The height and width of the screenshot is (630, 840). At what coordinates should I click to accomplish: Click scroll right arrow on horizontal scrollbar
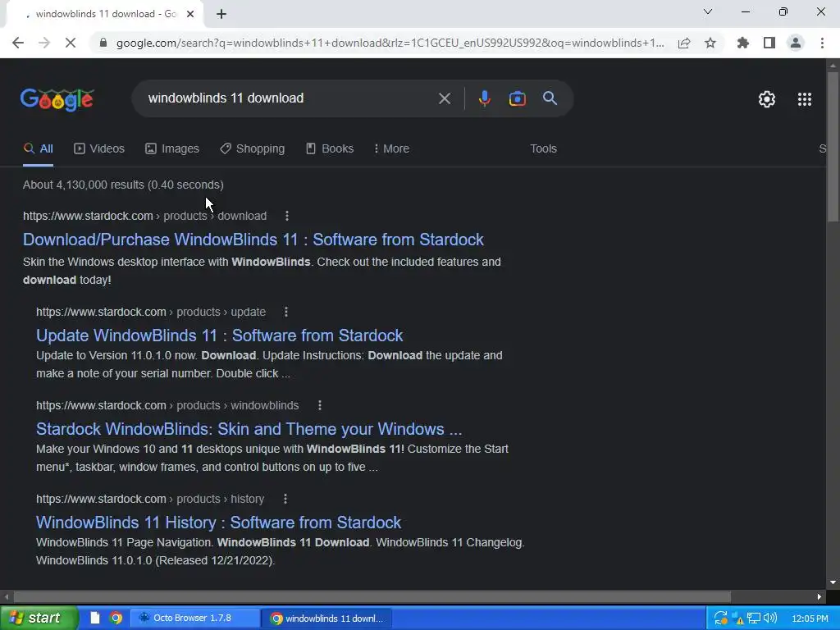[819, 597]
